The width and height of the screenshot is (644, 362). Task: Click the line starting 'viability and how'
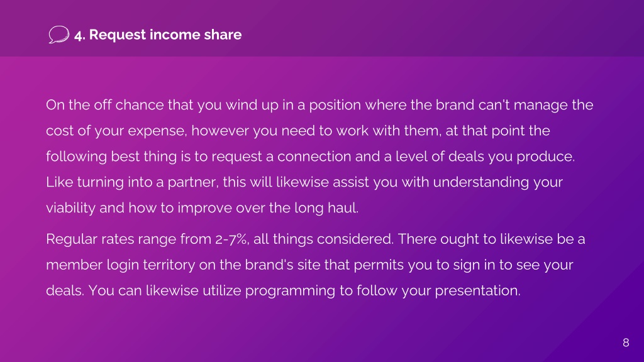(202, 208)
